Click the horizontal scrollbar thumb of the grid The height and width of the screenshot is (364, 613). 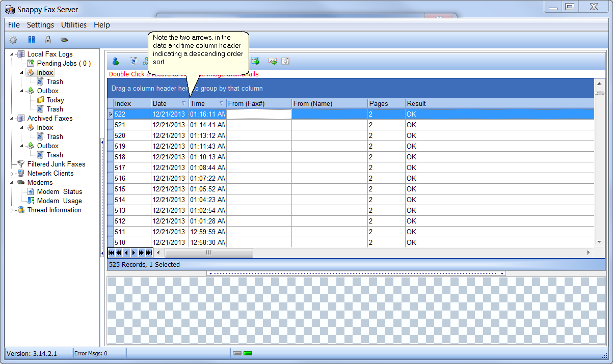pos(209,253)
